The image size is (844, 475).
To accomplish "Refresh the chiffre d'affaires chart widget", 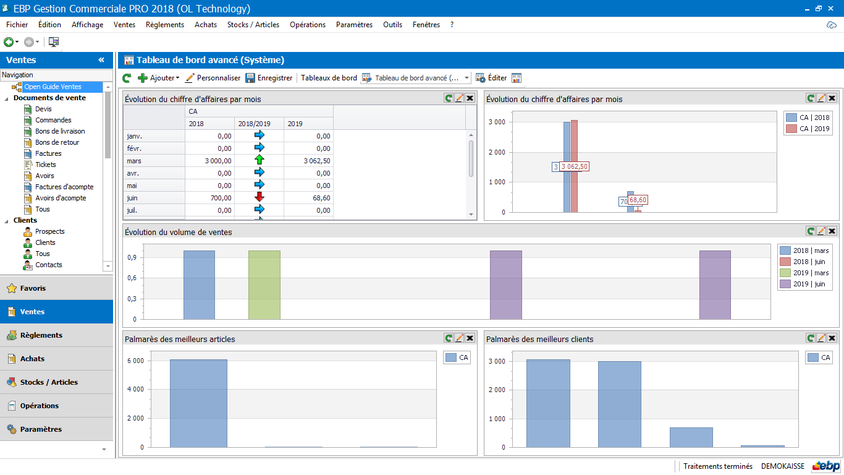I will click(x=810, y=98).
